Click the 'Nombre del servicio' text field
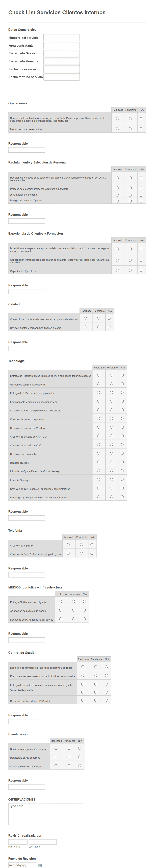The width and height of the screenshot is (154, 868). tap(61, 38)
